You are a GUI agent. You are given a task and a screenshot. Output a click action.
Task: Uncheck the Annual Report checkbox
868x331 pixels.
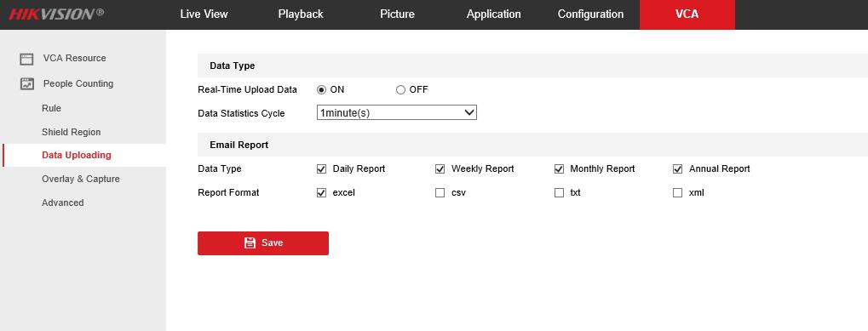[x=677, y=169]
